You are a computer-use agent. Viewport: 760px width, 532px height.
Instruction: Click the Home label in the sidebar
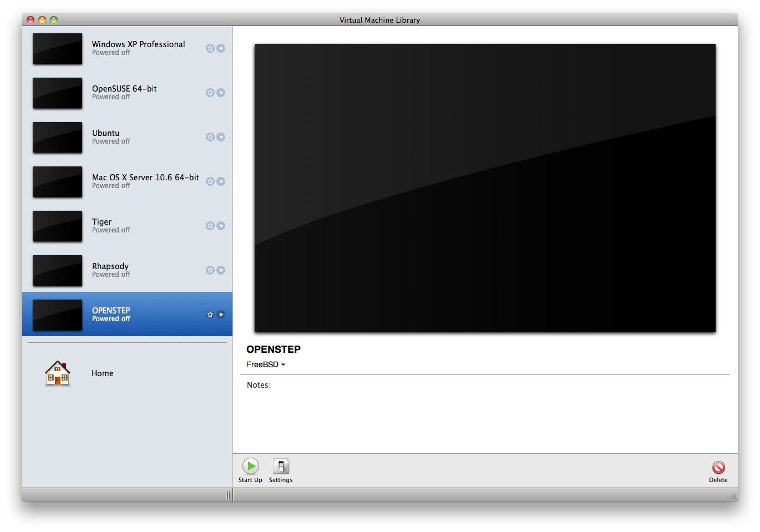103,373
